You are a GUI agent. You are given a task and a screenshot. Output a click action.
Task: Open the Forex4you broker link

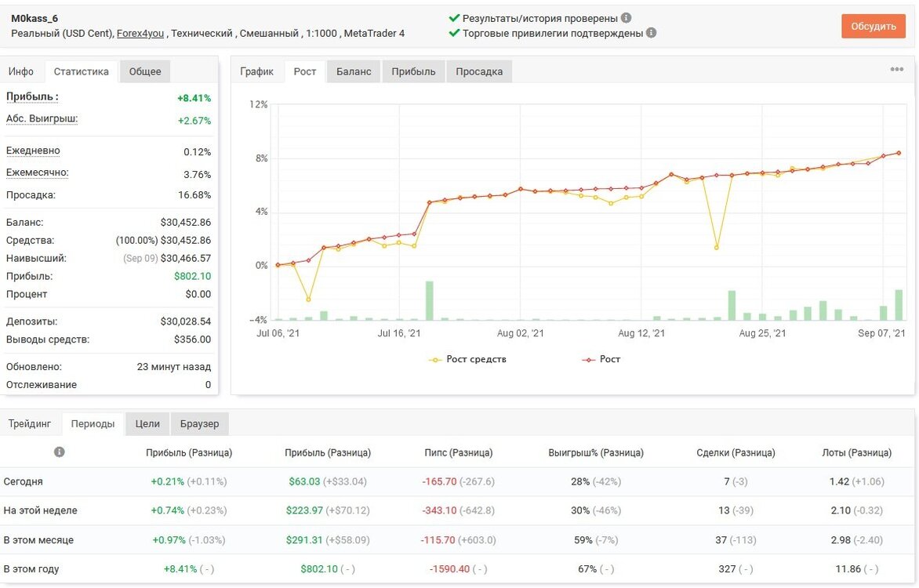point(140,34)
